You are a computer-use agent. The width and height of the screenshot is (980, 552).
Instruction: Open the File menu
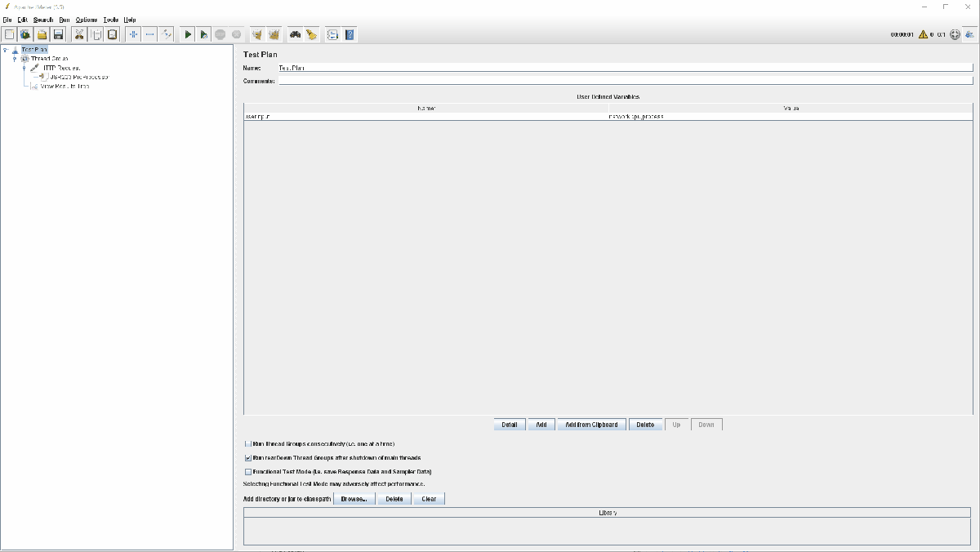coord(7,20)
